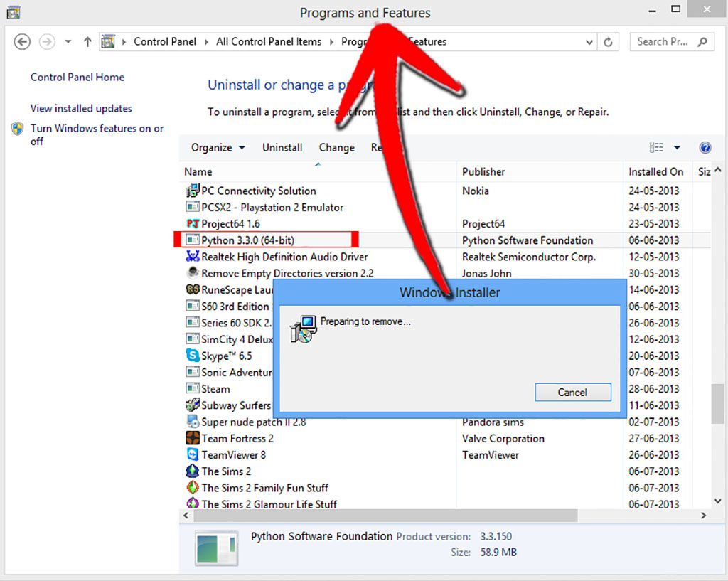The width and height of the screenshot is (728, 581).
Task: Open the help question mark icon
Action: [x=705, y=148]
